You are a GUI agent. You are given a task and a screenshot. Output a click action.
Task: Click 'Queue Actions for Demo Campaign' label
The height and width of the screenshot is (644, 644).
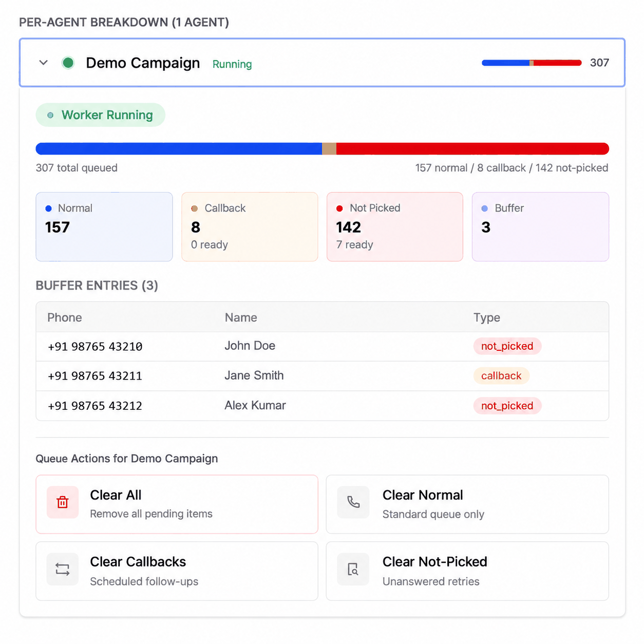[127, 459]
